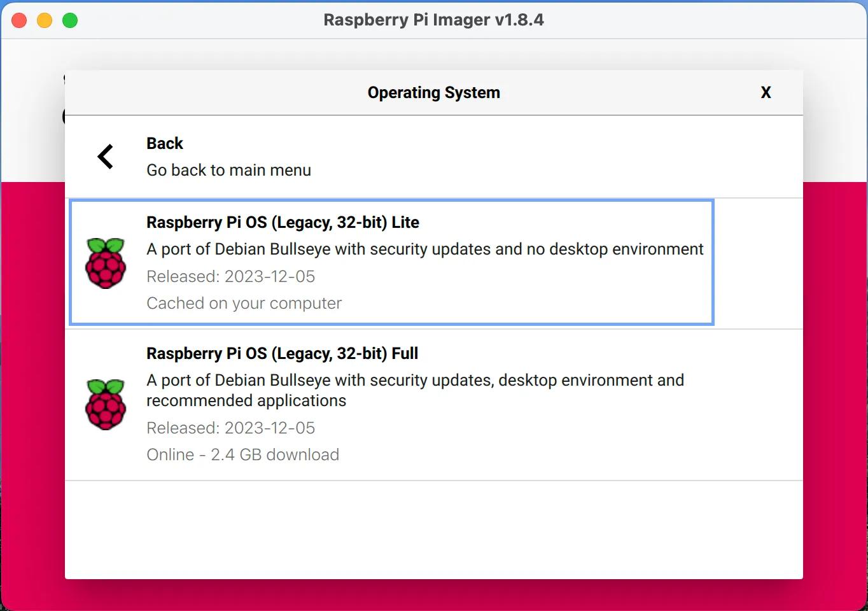Click the Debian Bullseye description of the Lite option
This screenshot has height=611, width=868.
424,249
